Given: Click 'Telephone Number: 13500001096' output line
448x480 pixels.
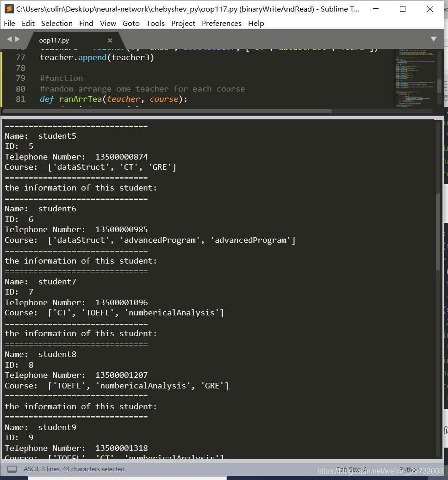Looking at the screenshot, I should pyautogui.click(x=76, y=302).
